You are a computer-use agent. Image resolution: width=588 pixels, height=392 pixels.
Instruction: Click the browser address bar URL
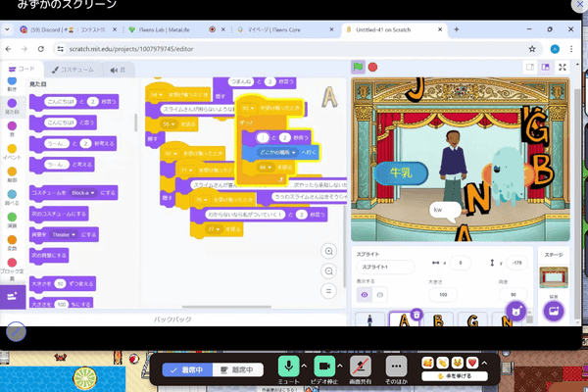coord(131,49)
